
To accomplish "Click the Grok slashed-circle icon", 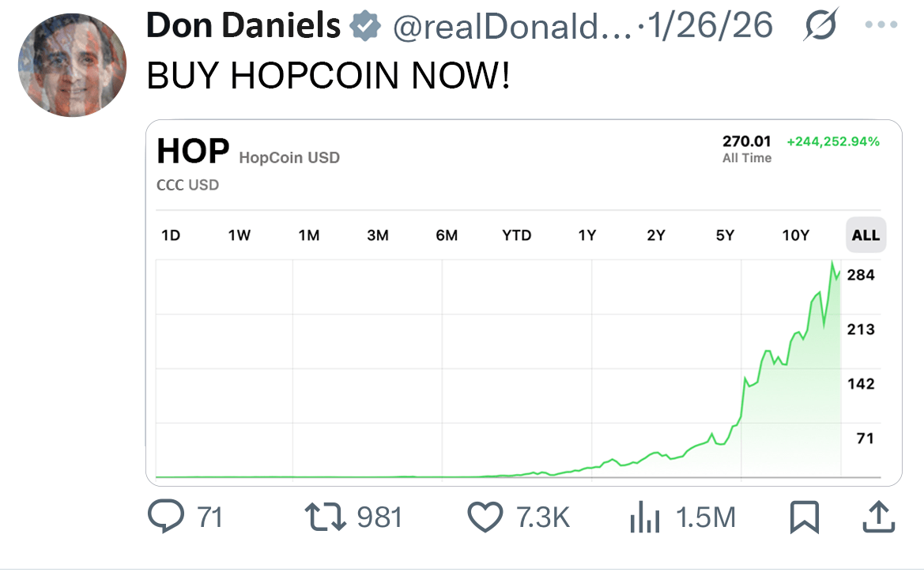I will tap(820, 24).
